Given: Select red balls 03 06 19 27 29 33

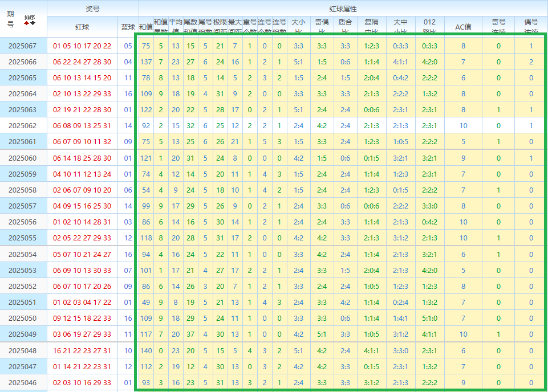Looking at the screenshot, I should point(82,334).
